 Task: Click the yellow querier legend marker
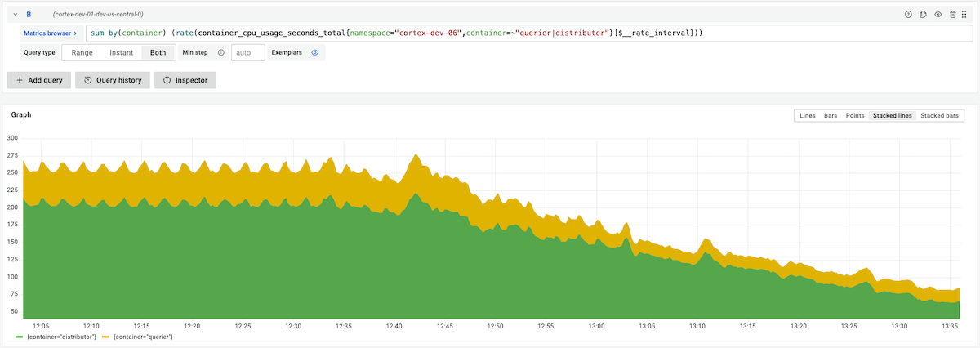[106, 337]
